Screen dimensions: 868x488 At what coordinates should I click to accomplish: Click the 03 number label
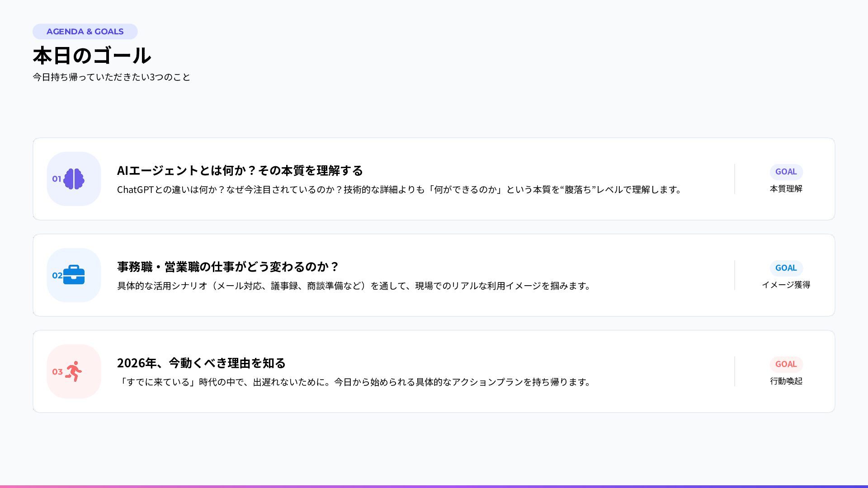(x=57, y=371)
